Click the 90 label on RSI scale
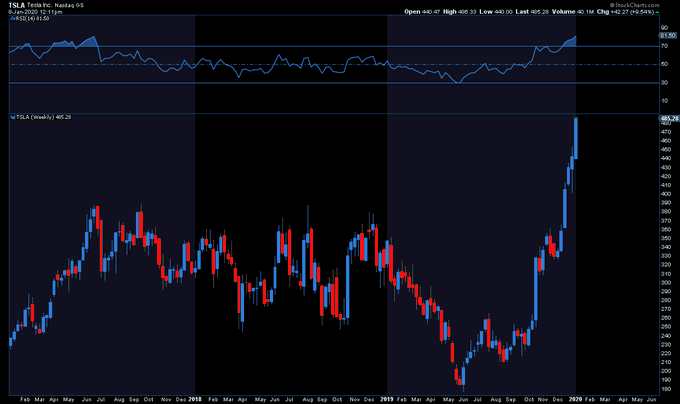 [x=664, y=28]
